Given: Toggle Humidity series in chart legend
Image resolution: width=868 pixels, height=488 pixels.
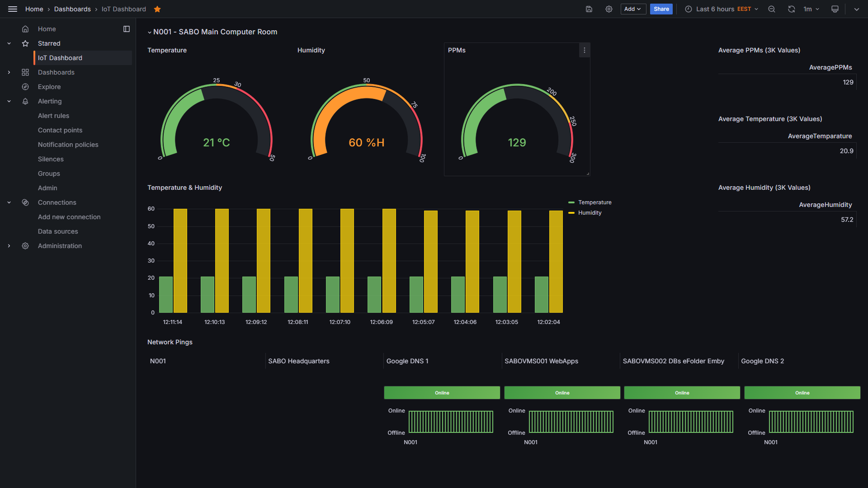Looking at the screenshot, I should [x=590, y=213].
